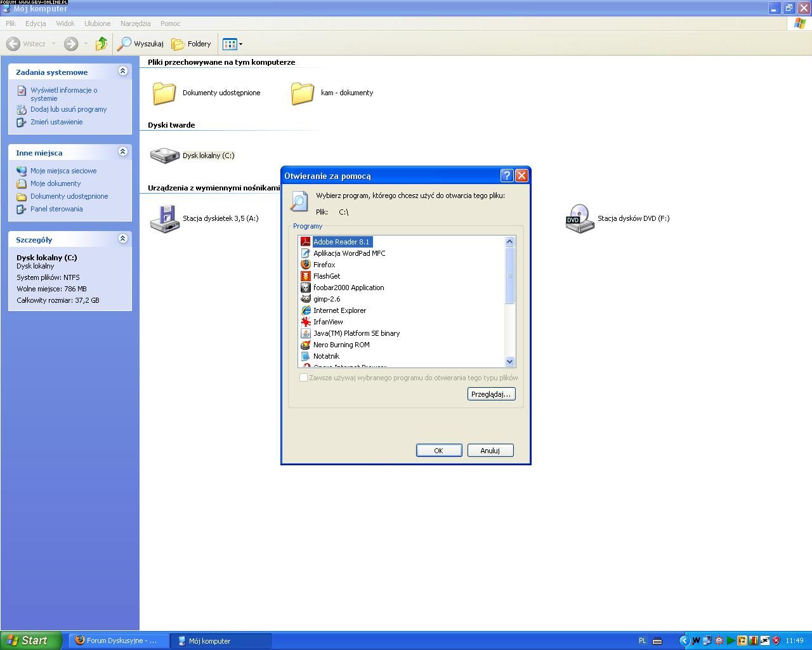Pick the IrfanView icon in list
The image size is (812, 650).
pyautogui.click(x=305, y=322)
